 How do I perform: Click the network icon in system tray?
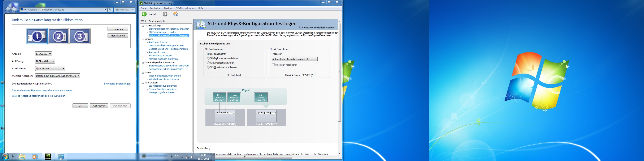pos(187,157)
